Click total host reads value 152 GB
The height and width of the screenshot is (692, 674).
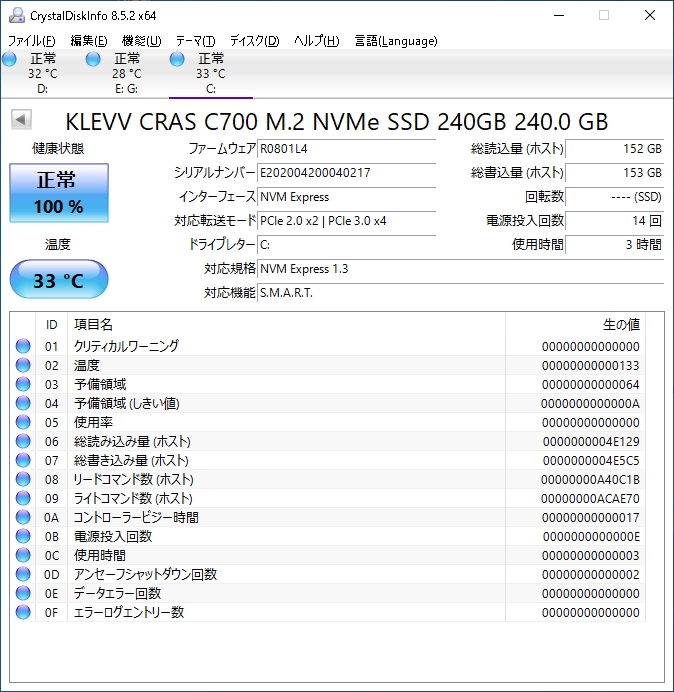(615, 149)
